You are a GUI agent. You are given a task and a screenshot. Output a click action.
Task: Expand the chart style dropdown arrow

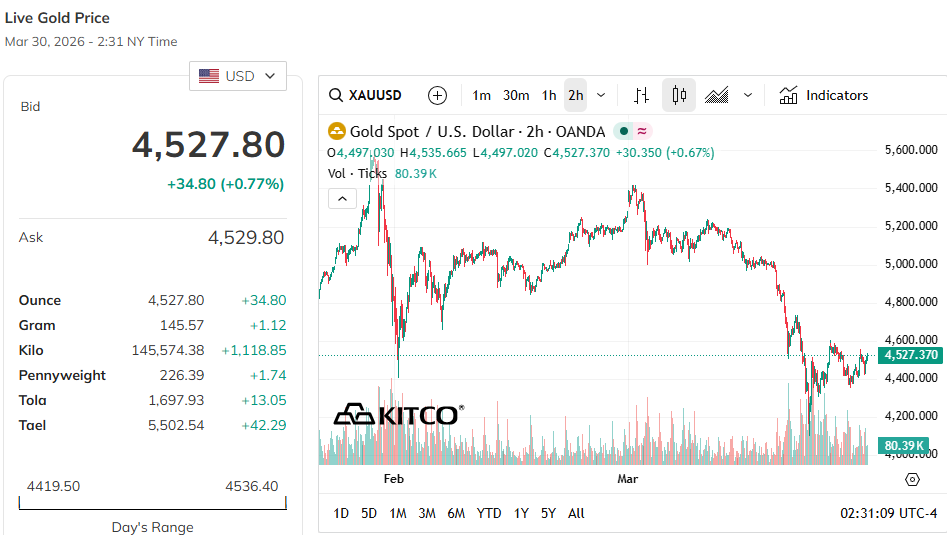click(747, 96)
